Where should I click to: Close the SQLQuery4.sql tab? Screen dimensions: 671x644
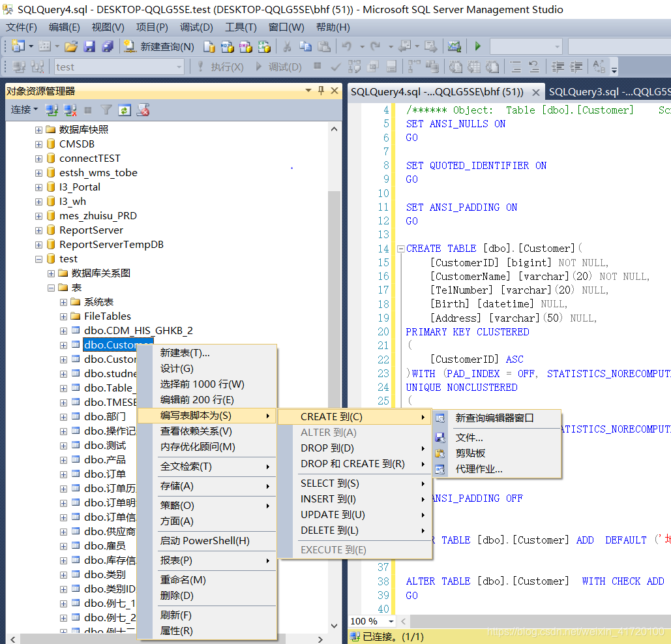point(536,92)
